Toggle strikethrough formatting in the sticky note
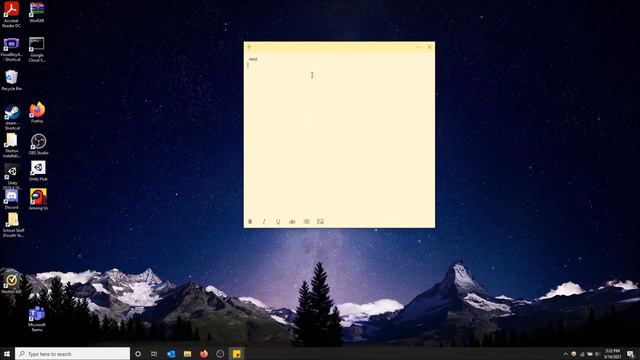Image resolution: width=640 pixels, height=360 pixels. pyautogui.click(x=292, y=222)
